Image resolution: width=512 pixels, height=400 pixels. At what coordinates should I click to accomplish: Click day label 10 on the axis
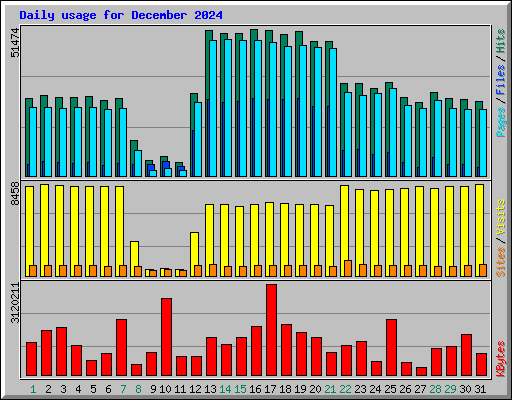[x=165, y=389]
